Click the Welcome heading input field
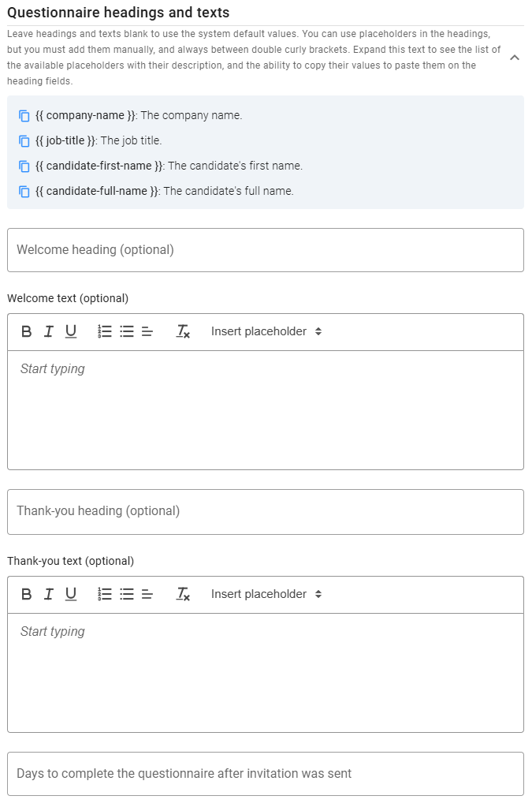Image resolution: width=532 pixels, height=807 pixels. [x=266, y=249]
